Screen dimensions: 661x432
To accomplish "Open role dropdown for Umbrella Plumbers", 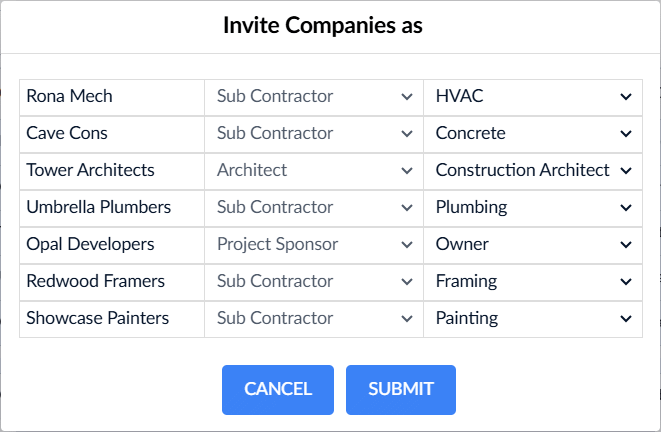I will (x=314, y=208).
